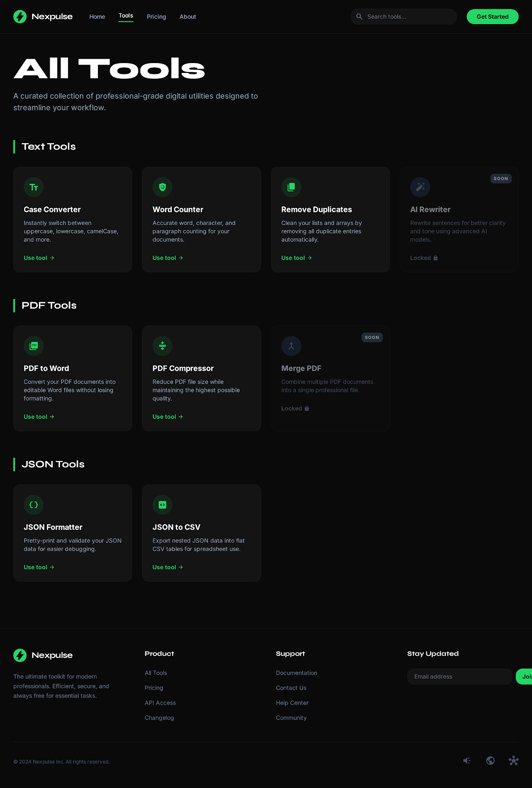
Task: Click the Merge PDF merge-arrows icon
Action: 291,346
